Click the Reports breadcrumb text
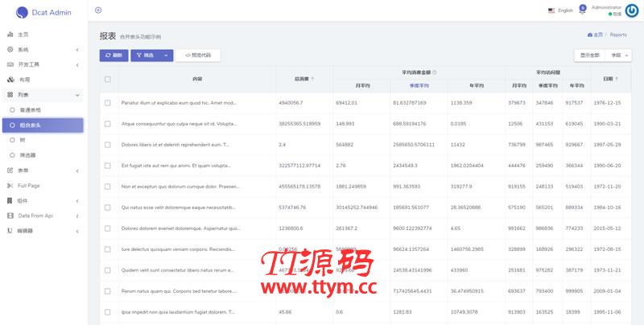Image resolution: width=644 pixels, height=325 pixels. pyautogui.click(x=618, y=35)
